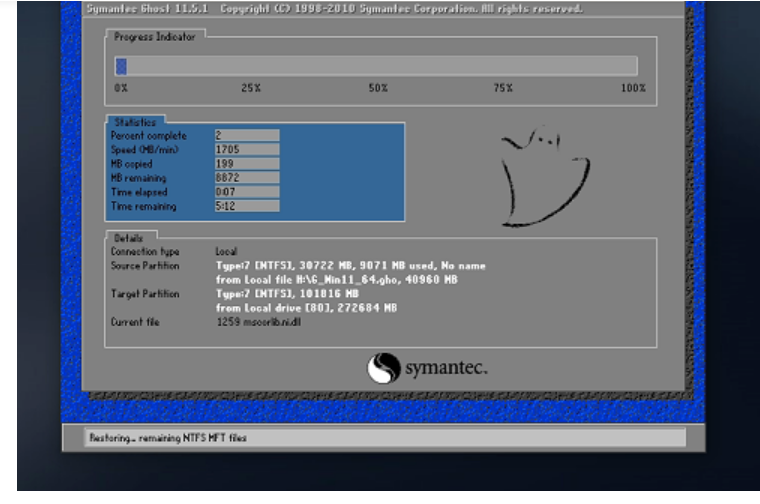Click the 'Details' group label
Viewport: 760px width, 504px height.
(x=128, y=238)
